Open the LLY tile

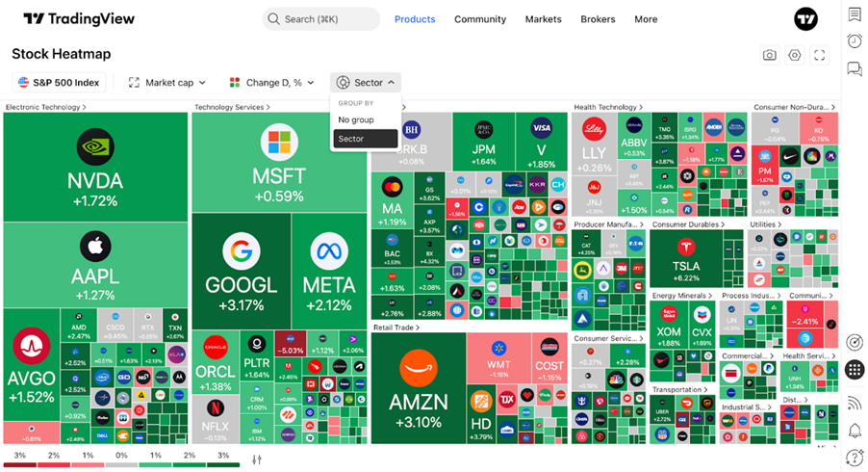[x=594, y=144]
